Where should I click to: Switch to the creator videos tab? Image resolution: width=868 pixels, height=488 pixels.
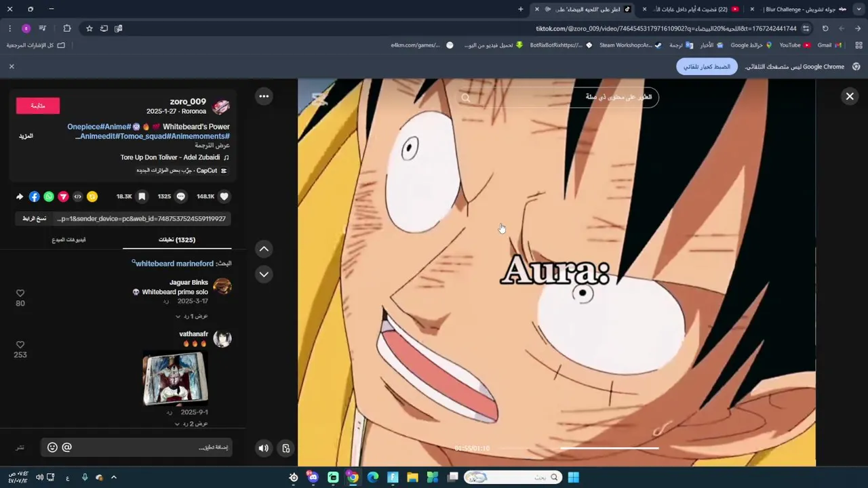[68, 240]
